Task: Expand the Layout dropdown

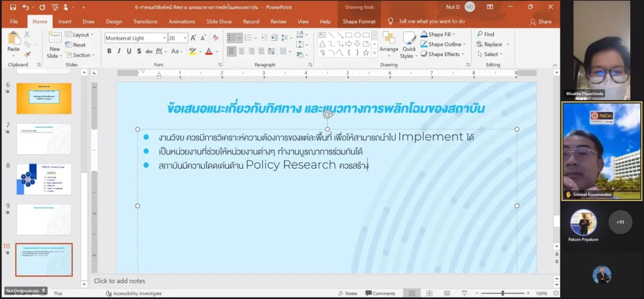Action: 79,35
